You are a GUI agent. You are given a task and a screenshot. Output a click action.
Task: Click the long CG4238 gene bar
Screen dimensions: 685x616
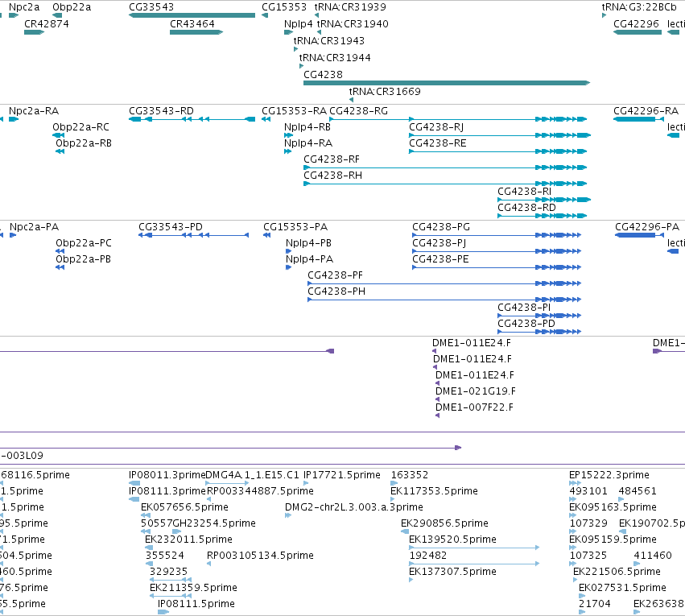(x=447, y=83)
